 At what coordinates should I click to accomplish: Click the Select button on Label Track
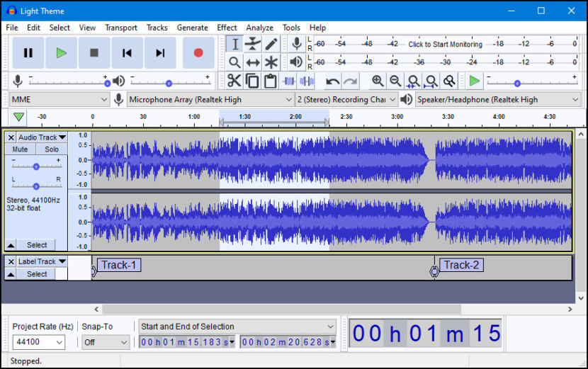37,274
